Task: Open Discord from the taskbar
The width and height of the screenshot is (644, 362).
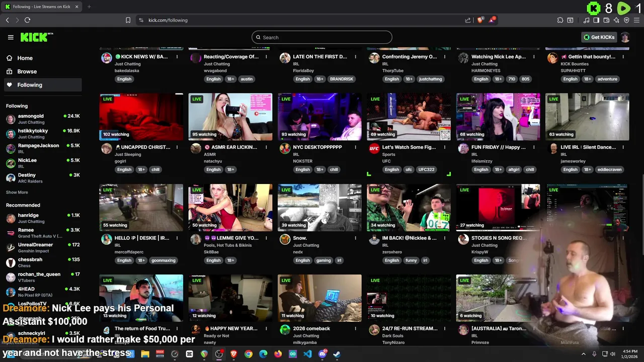Action: [x=322, y=354]
